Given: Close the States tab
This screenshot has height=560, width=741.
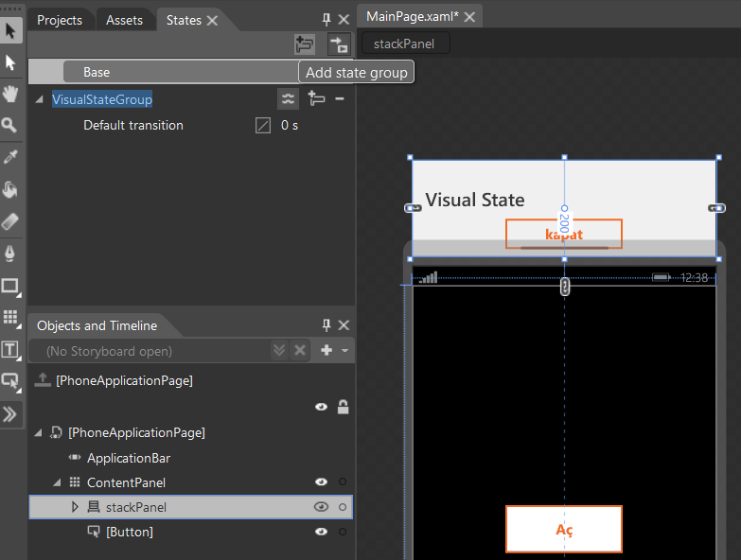Looking at the screenshot, I should (213, 20).
